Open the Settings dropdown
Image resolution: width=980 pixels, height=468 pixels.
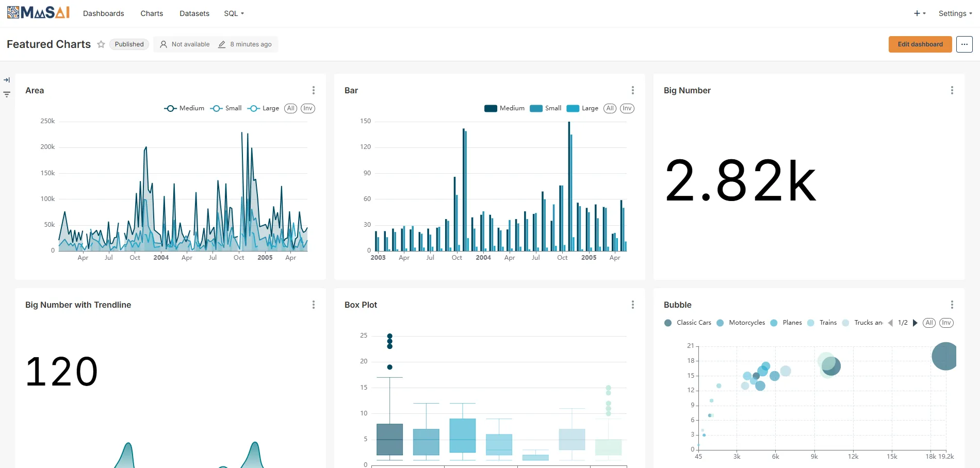(955, 13)
